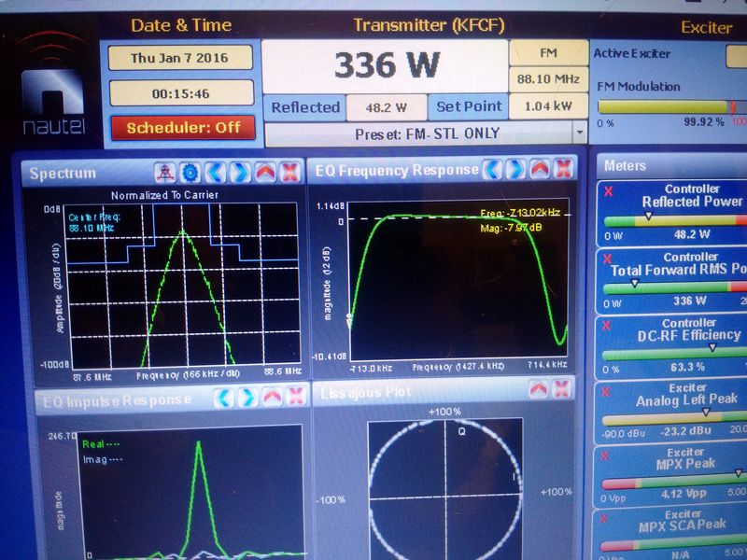Viewport: 747px width, 560px height.
Task: Remove Reflected Power meter with red X
Action: [609, 189]
